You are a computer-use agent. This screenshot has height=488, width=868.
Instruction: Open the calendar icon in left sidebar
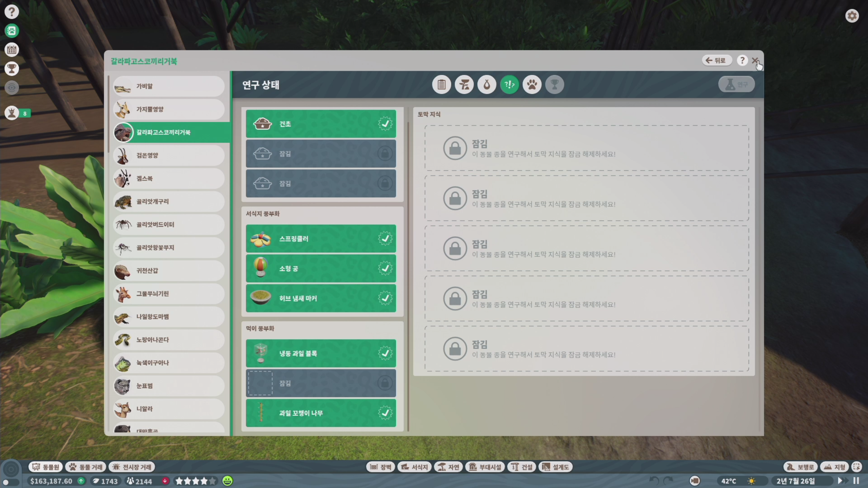[12, 50]
